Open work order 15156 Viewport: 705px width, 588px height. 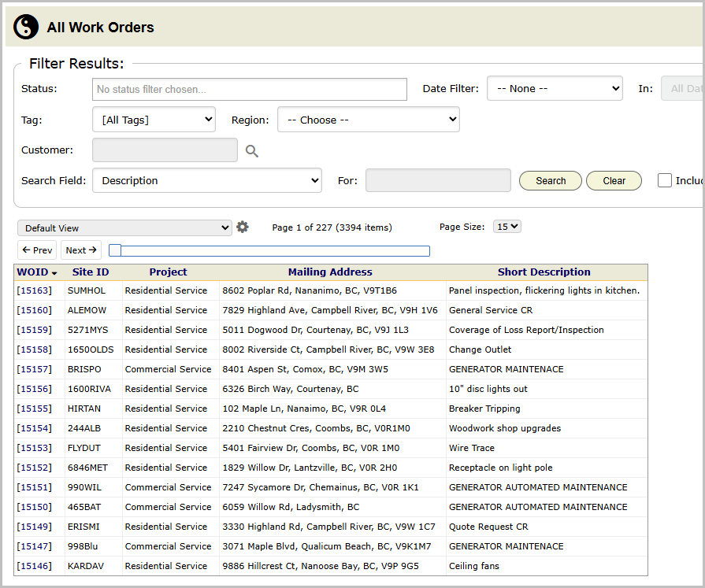click(x=34, y=389)
